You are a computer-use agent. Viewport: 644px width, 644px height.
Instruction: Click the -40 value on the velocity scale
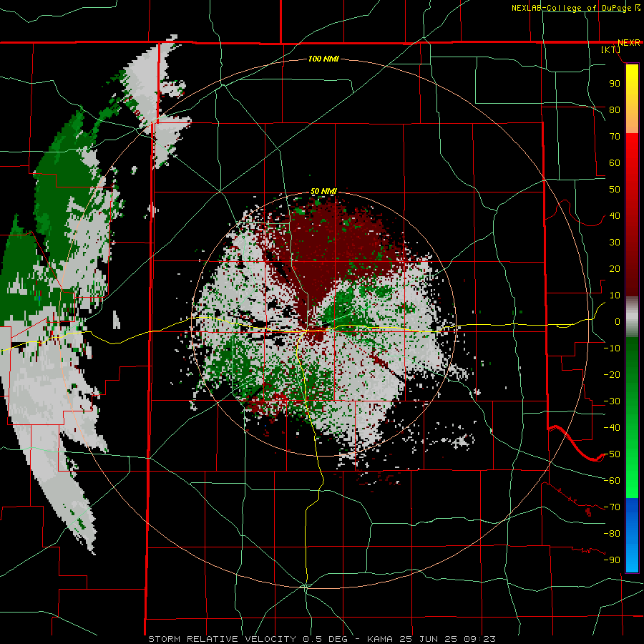pyautogui.click(x=612, y=428)
